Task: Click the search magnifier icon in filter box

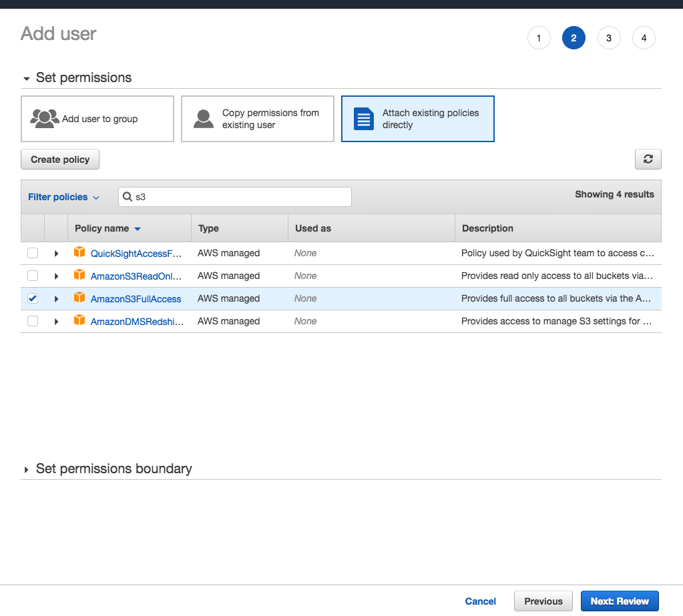Action: 128,197
